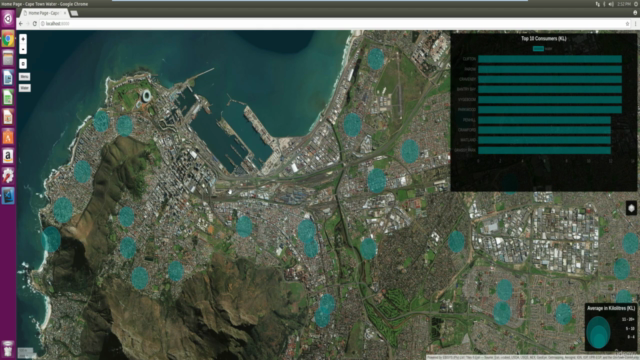The image size is (640, 360).
Task: Click the PARKWOOD bar in the chart
Action: coord(550,110)
